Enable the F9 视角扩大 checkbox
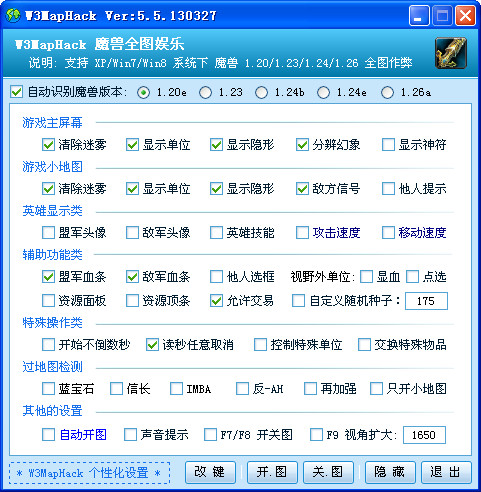 click(316, 435)
